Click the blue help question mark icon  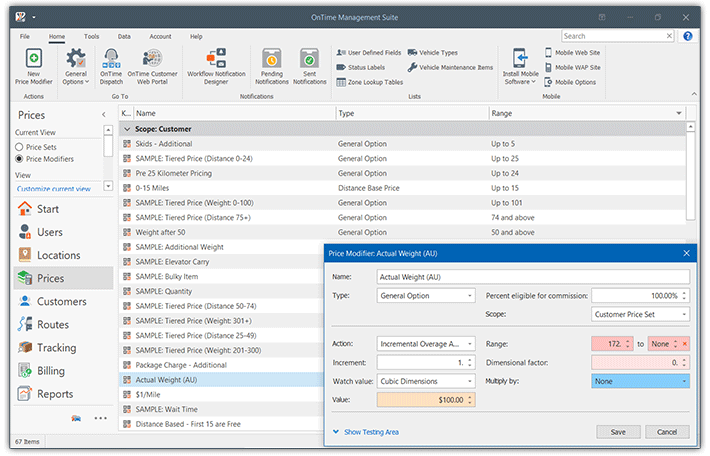click(687, 36)
